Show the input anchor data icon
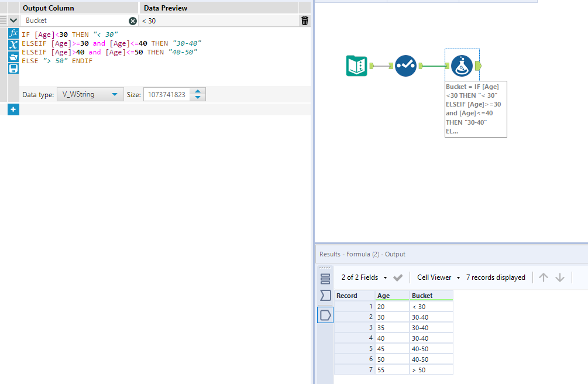Screen dimensions: 588x384 coord(325,296)
